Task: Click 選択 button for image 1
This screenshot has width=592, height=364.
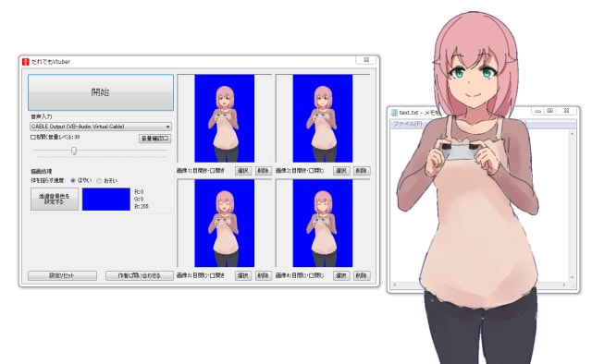Action: (243, 171)
